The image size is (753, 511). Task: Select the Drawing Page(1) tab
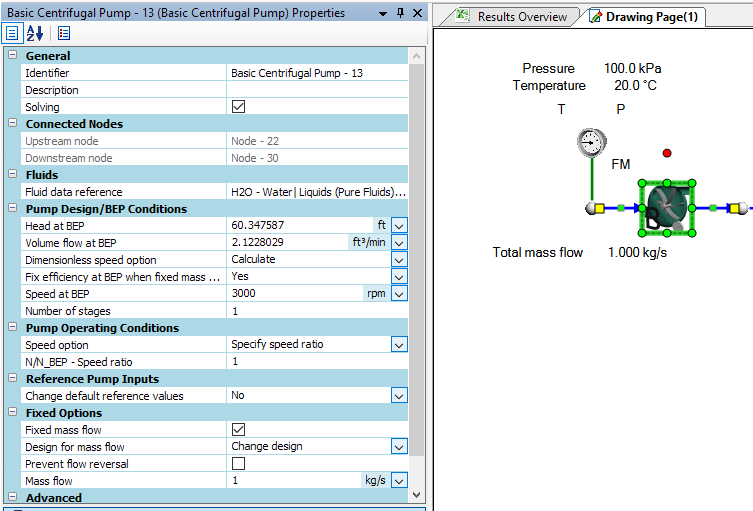click(x=654, y=17)
